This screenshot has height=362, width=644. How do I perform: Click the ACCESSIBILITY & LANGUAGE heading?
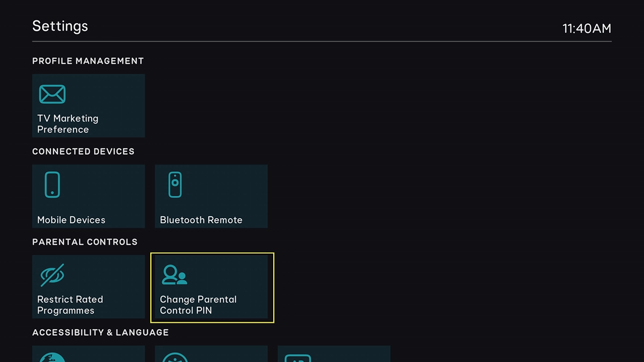(x=100, y=333)
